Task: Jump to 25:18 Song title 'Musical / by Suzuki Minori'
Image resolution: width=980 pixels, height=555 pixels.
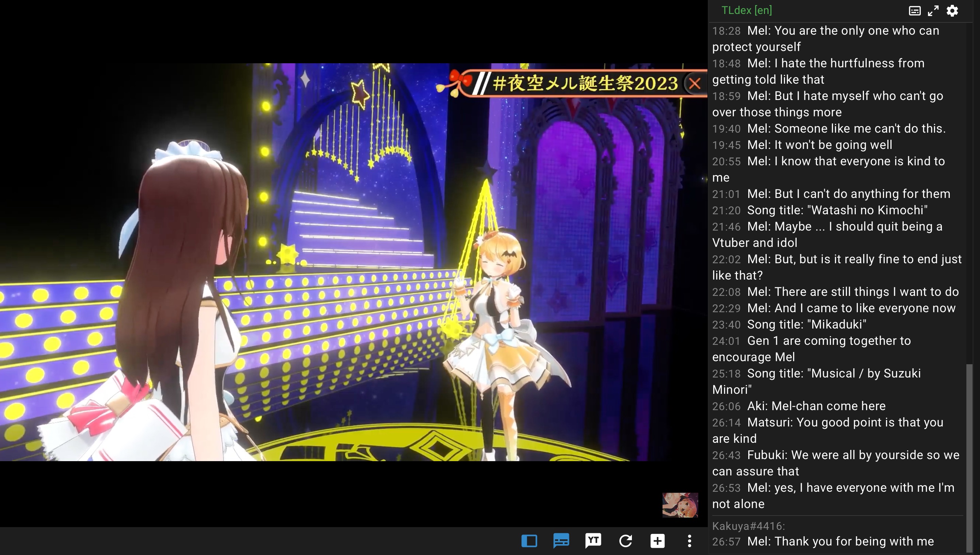Action: pos(837,381)
